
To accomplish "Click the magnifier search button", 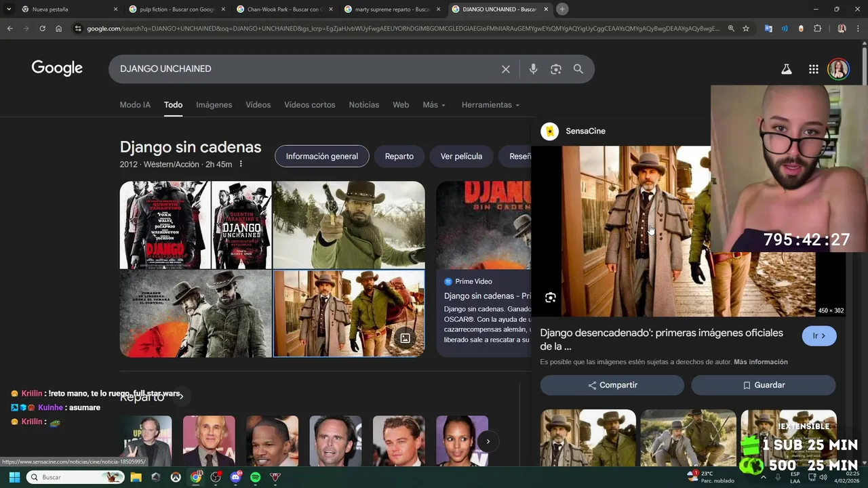I will point(578,69).
